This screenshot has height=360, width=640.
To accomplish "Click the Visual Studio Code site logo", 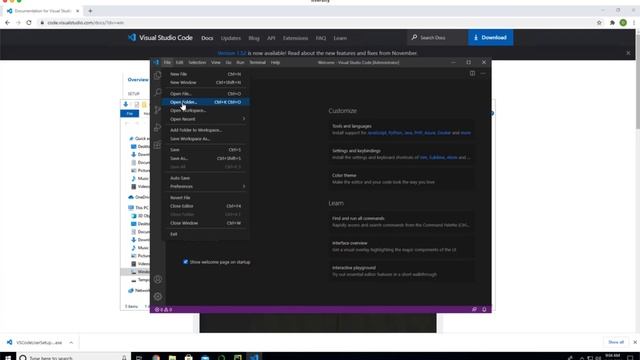I will 160,38.
